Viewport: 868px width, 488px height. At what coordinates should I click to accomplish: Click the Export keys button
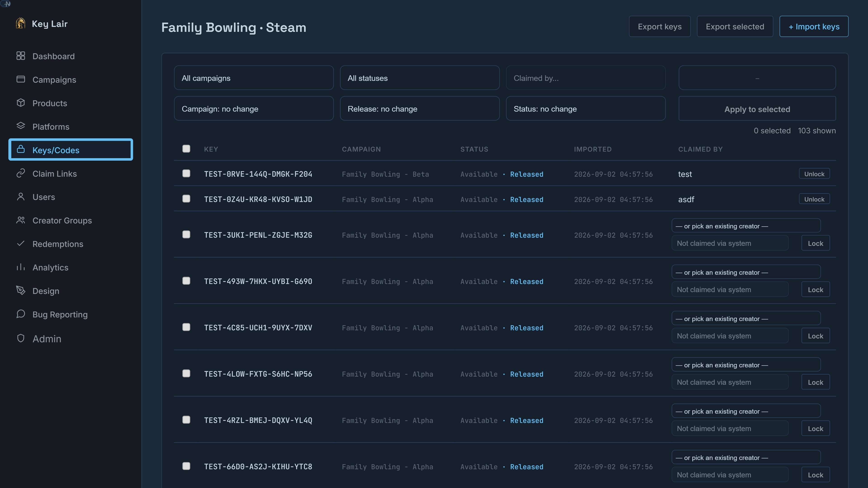click(x=659, y=26)
